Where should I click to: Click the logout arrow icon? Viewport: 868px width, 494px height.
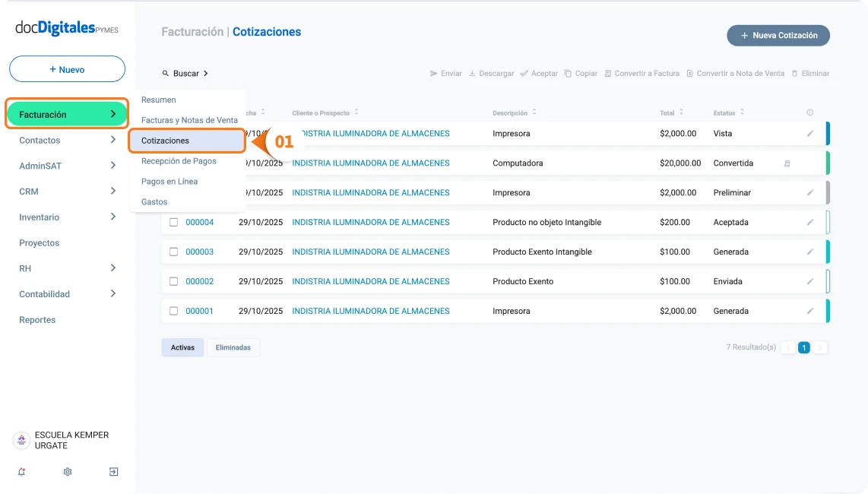(x=113, y=472)
